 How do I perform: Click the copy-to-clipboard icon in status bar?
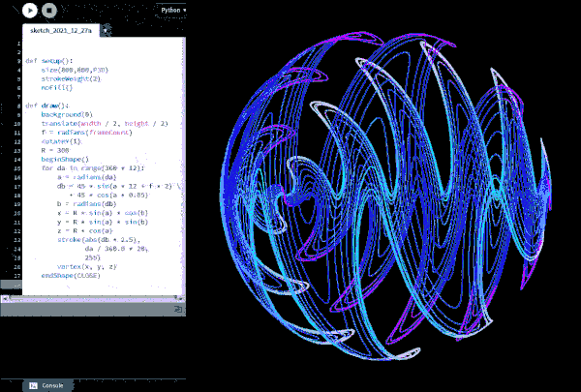tap(178, 309)
